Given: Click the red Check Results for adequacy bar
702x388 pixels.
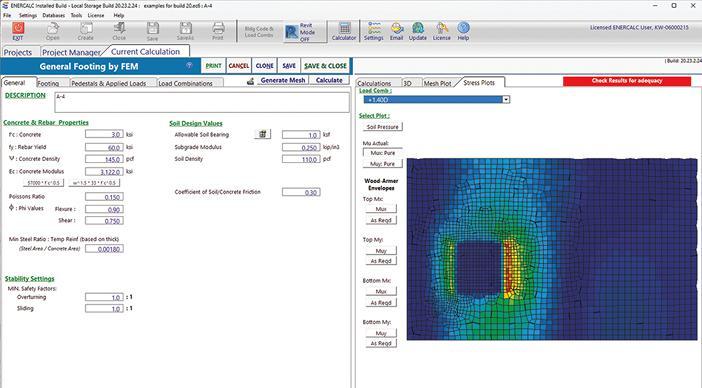Looking at the screenshot, I should pyautogui.click(x=627, y=81).
